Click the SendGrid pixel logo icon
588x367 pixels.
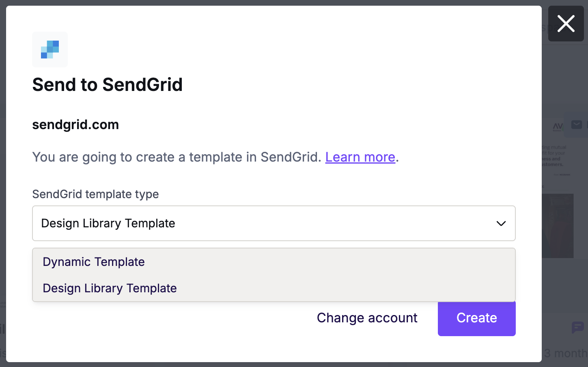[x=50, y=50]
